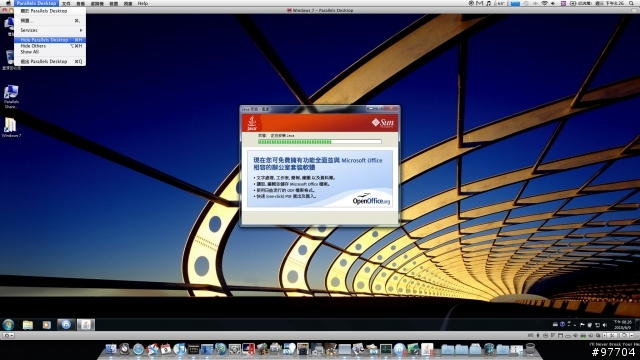Choose Hide Others in the menu
Screen dimensions: 640x360
click(x=50, y=46)
